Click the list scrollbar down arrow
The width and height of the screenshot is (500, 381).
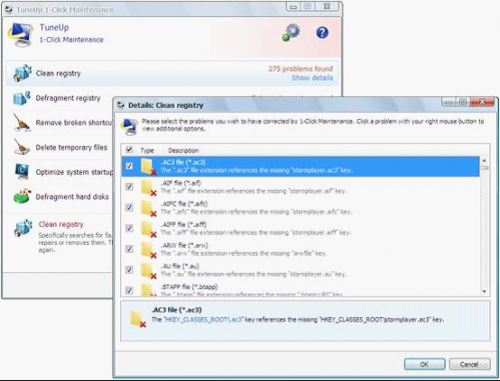click(484, 291)
